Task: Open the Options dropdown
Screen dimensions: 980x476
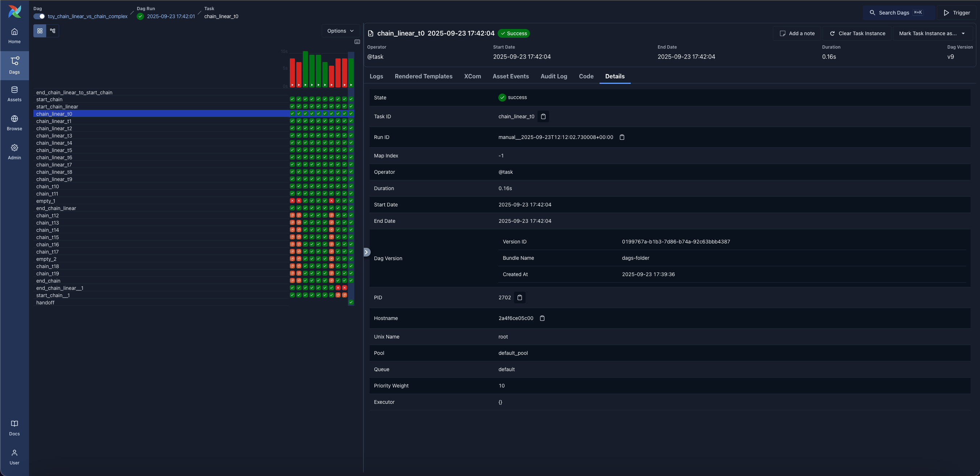Action: click(340, 30)
